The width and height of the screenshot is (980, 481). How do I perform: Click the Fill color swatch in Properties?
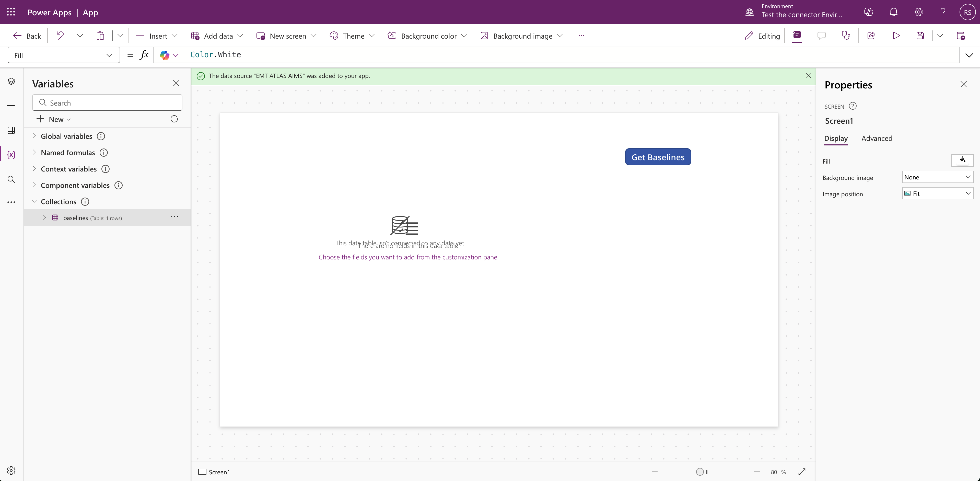coord(962,160)
